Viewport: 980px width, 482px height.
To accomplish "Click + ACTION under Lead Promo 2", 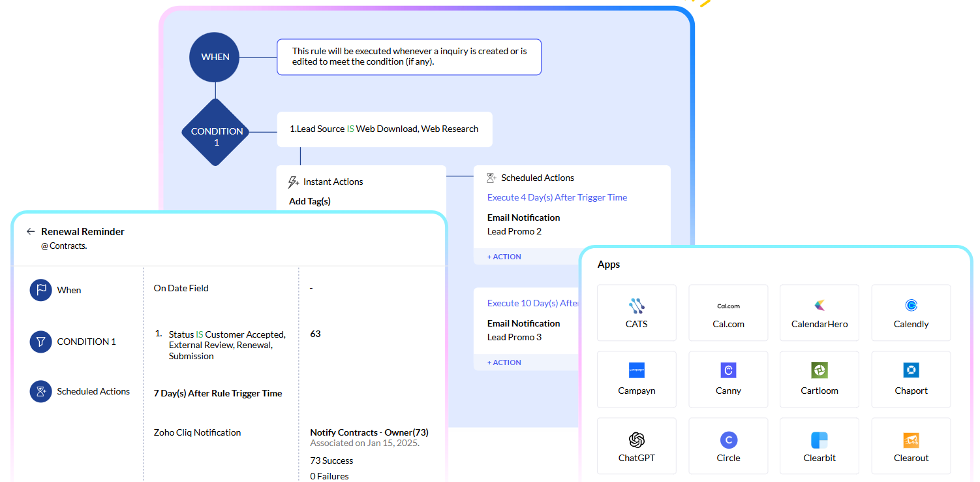I will click(504, 257).
